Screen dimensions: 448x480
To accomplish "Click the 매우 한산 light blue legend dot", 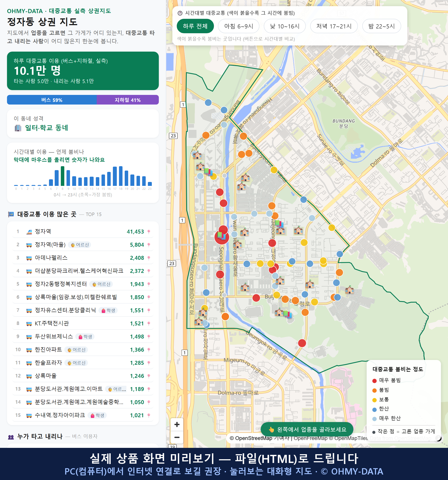I will [x=374, y=419].
